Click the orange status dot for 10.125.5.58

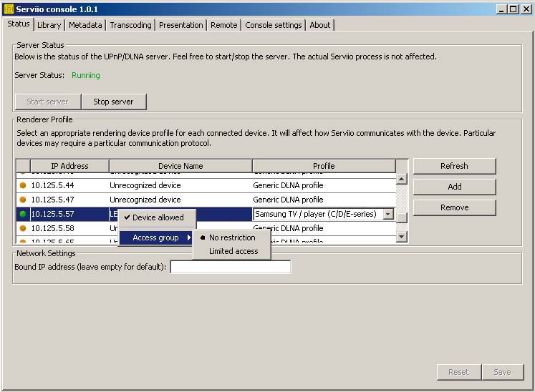pyautogui.click(x=23, y=228)
